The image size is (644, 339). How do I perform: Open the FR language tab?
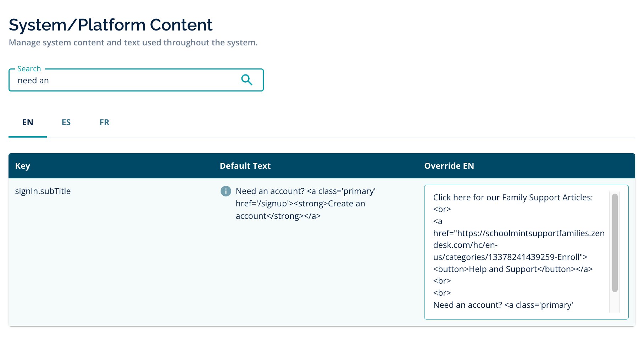104,122
